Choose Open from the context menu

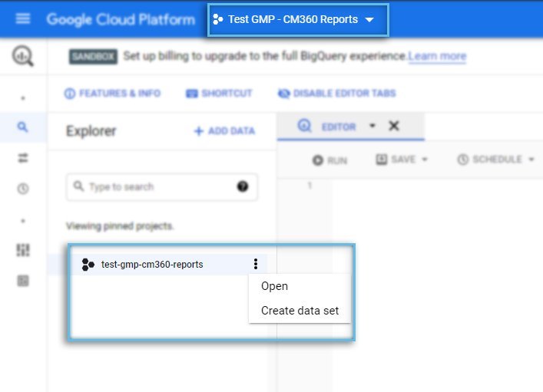click(274, 286)
